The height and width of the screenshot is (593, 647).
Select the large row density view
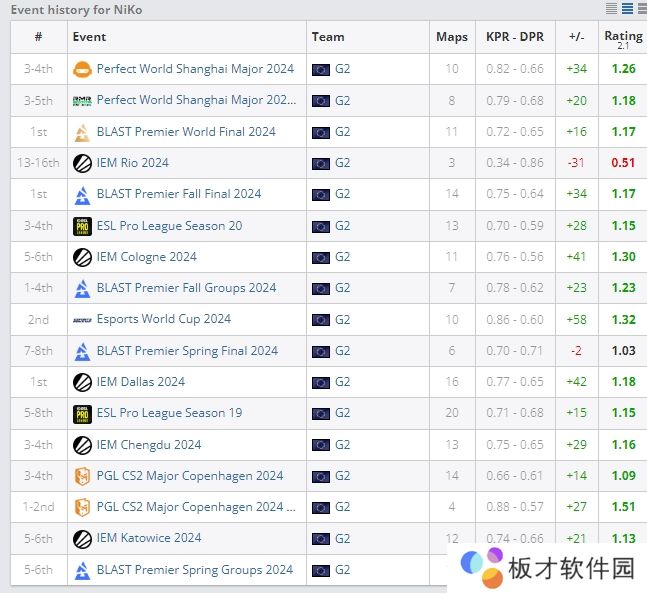click(641, 9)
